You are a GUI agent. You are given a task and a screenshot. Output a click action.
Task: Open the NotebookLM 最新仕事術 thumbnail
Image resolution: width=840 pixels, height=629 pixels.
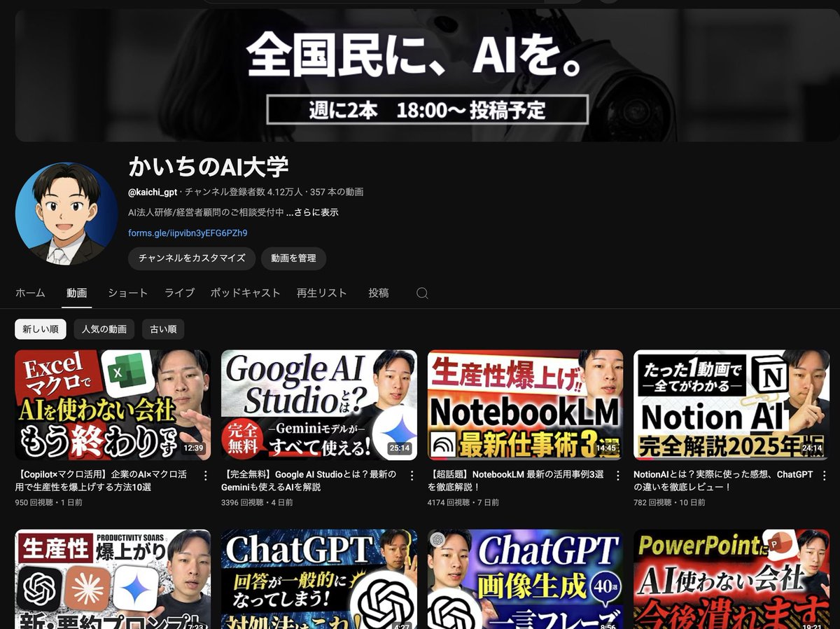pos(525,405)
